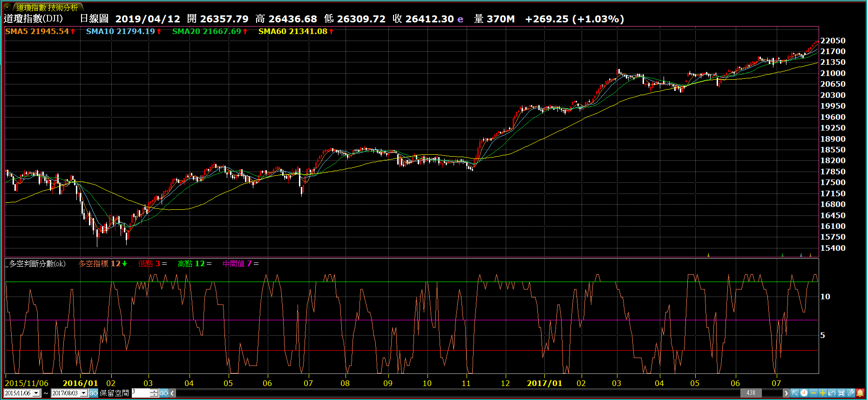The image size is (868, 400).
Task: Select the arrow cursor tool icon
Action: [x=795, y=393]
